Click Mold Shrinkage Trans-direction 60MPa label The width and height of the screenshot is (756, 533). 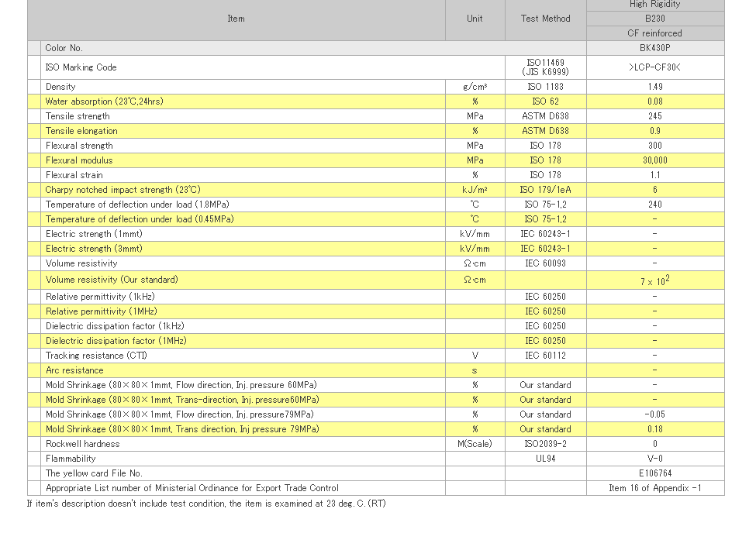182,400
